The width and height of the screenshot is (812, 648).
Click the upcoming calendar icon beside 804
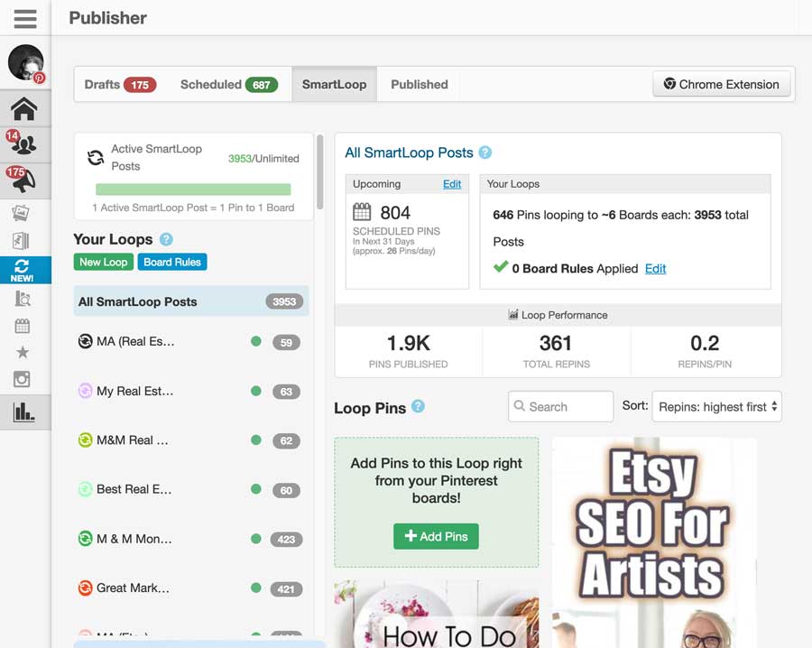tap(362, 211)
